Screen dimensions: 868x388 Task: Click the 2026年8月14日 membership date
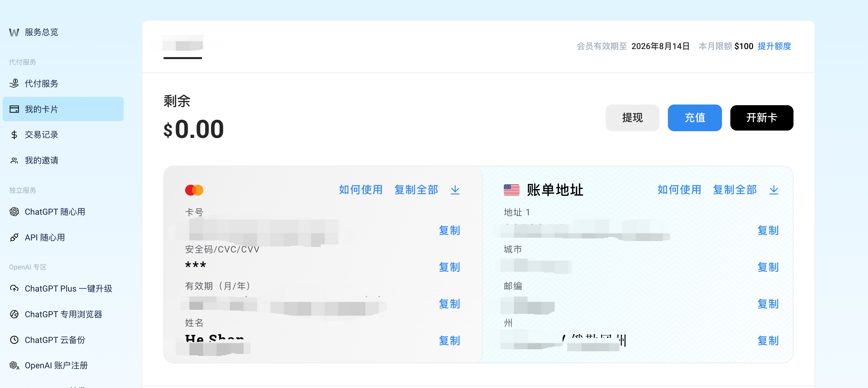661,46
